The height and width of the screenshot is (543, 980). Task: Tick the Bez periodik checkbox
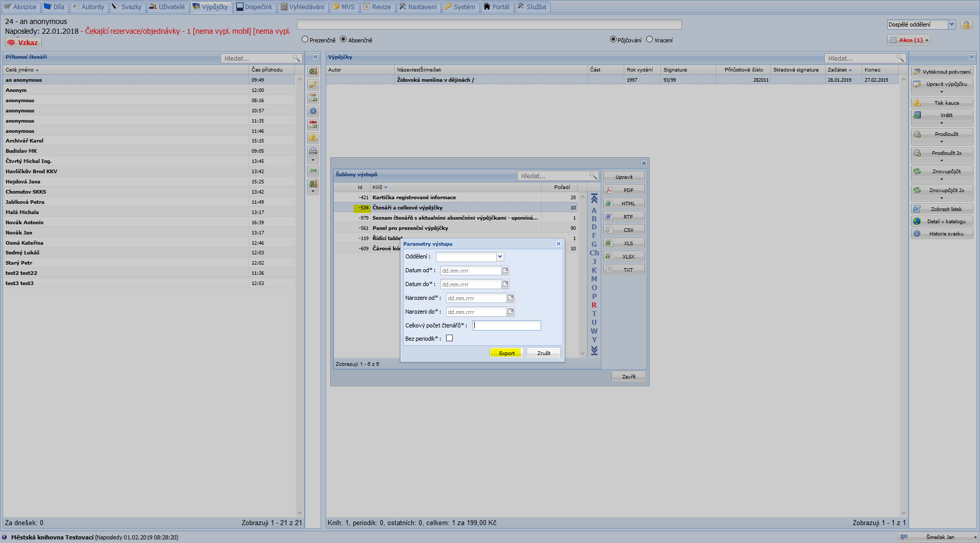coord(449,338)
